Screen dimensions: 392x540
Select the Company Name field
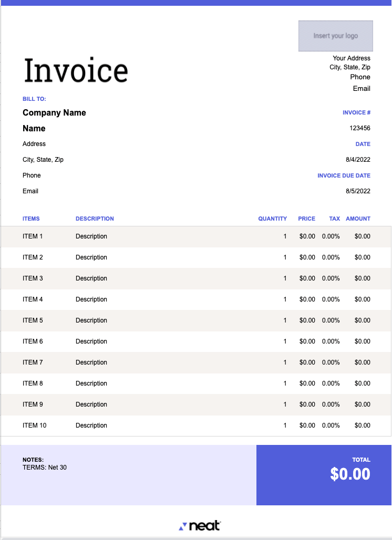[x=54, y=112]
